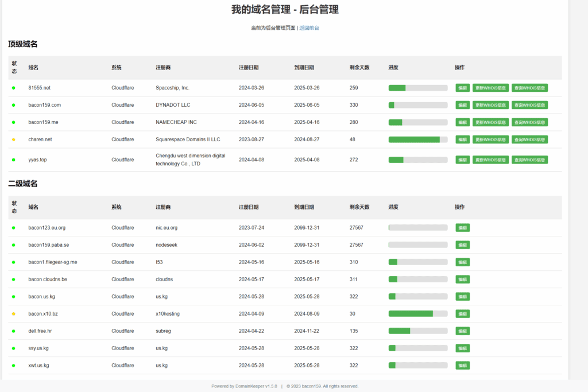Edit the bacon.us.kg subdomain row
Viewport: 588px width, 392px height.
click(x=462, y=296)
